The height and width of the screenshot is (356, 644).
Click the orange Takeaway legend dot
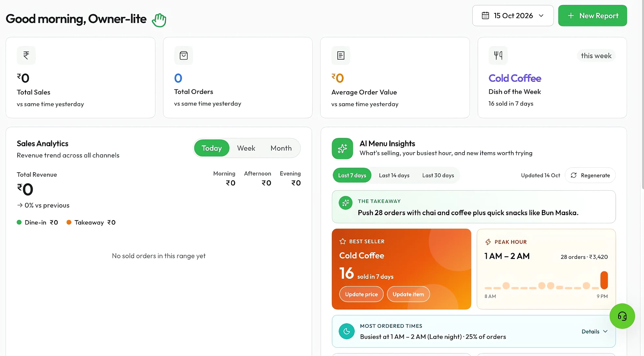click(x=69, y=222)
